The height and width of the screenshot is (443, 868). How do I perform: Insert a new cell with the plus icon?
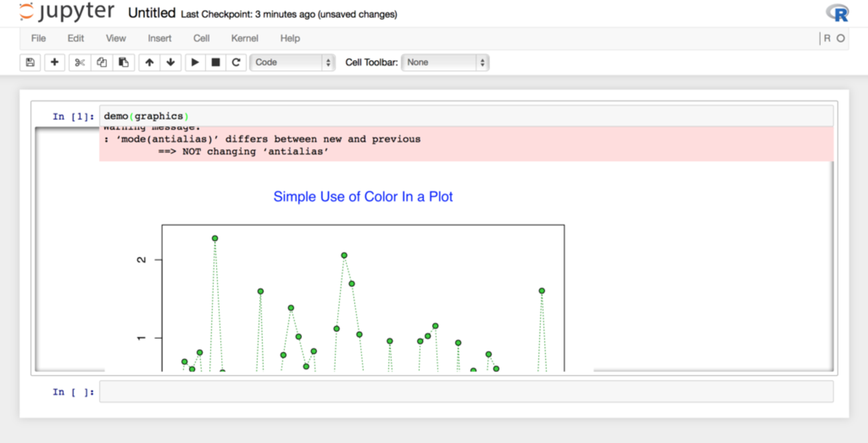(x=55, y=62)
